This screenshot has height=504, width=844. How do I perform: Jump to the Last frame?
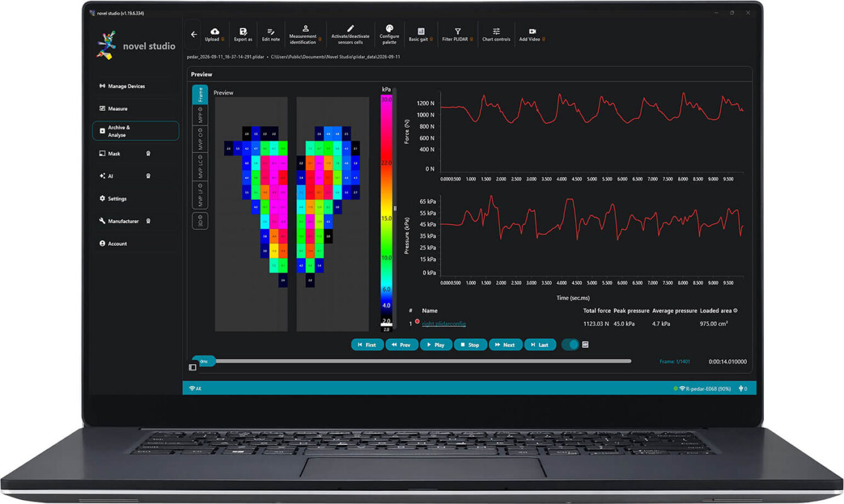540,345
